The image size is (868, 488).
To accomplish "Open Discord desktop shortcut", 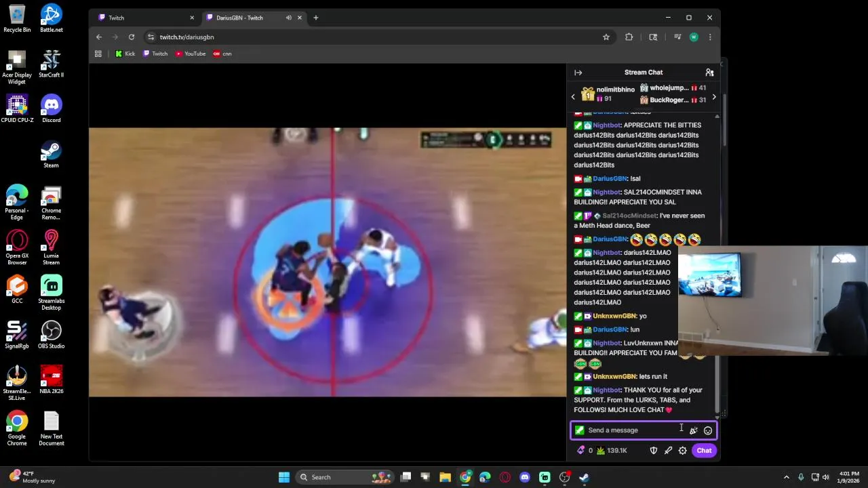I will tap(52, 108).
